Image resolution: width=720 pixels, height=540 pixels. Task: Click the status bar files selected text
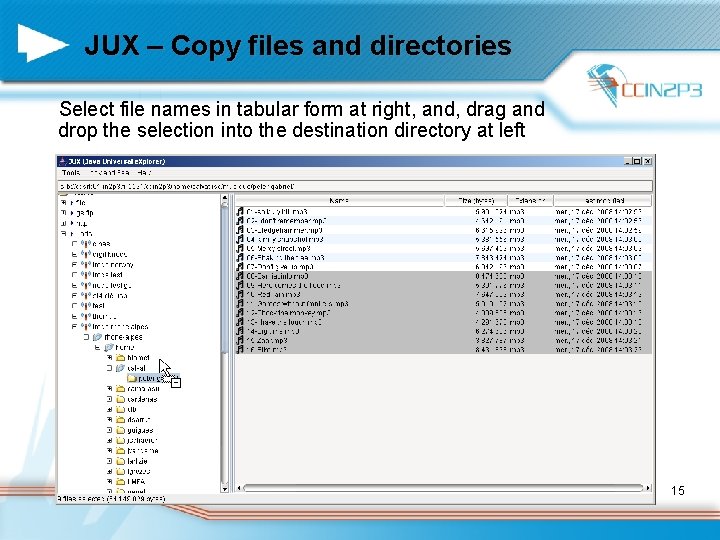point(111,499)
